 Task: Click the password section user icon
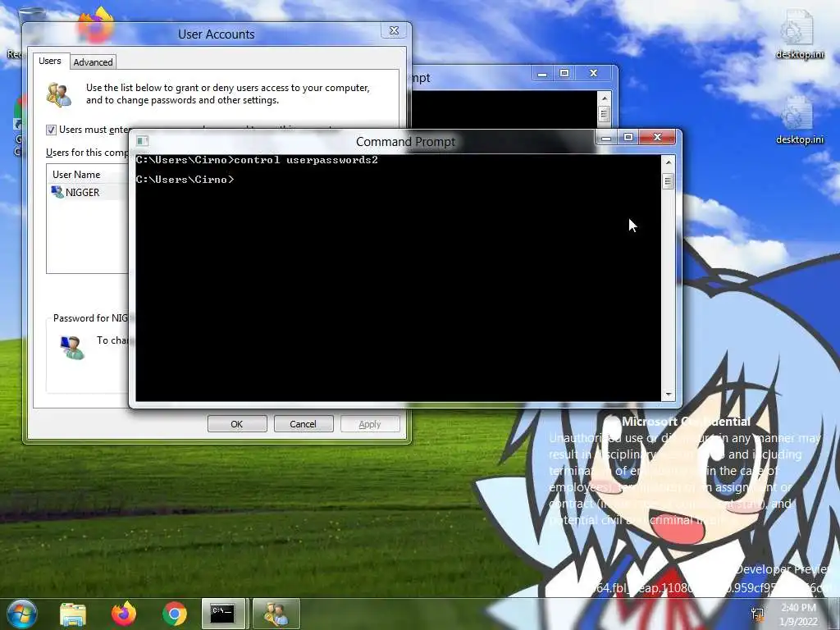click(x=72, y=347)
